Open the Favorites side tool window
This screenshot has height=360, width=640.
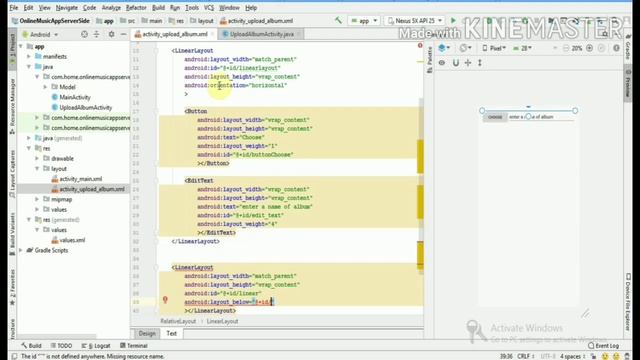[x=12, y=288]
